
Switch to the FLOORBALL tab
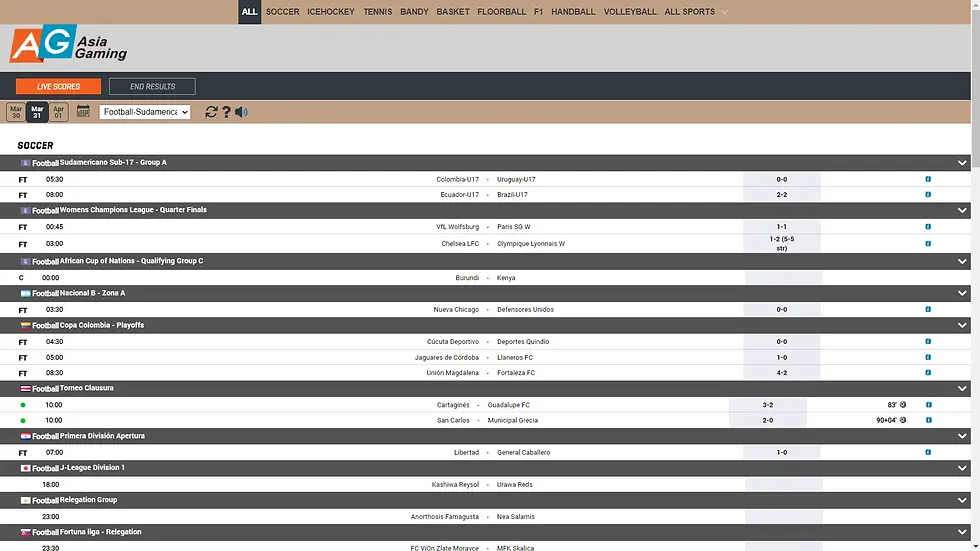pyautogui.click(x=501, y=12)
